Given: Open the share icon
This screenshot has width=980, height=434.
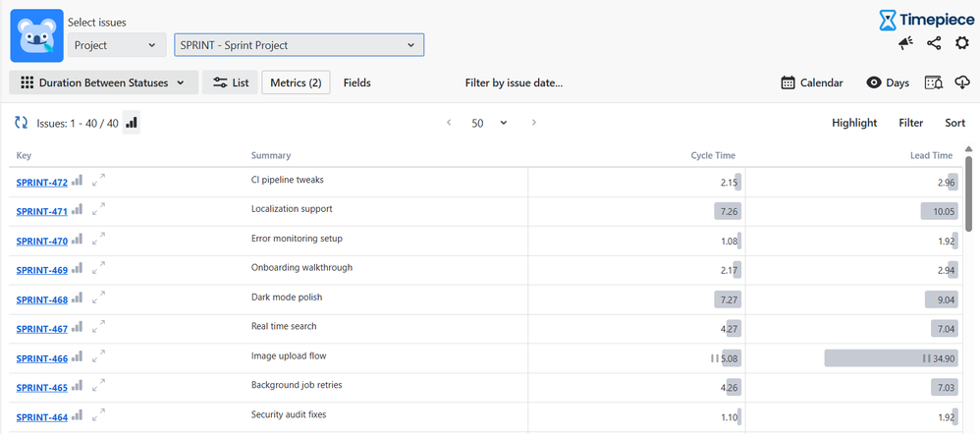Looking at the screenshot, I should [934, 43].
